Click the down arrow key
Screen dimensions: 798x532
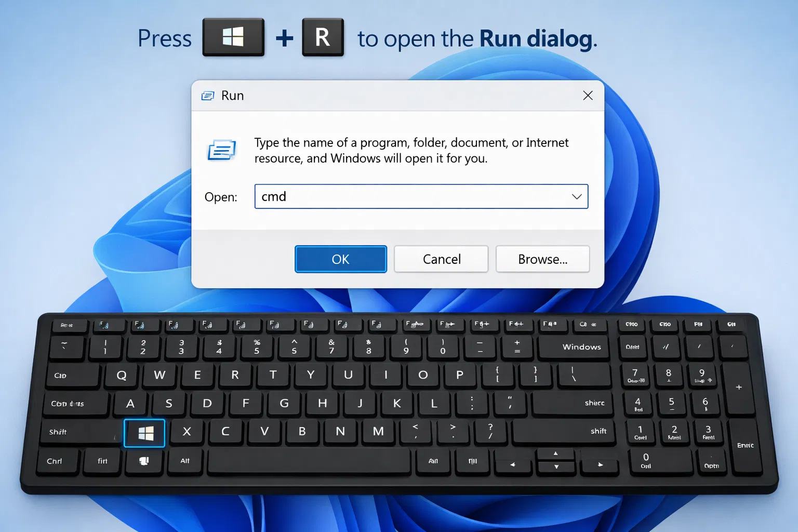coord(556,467)
